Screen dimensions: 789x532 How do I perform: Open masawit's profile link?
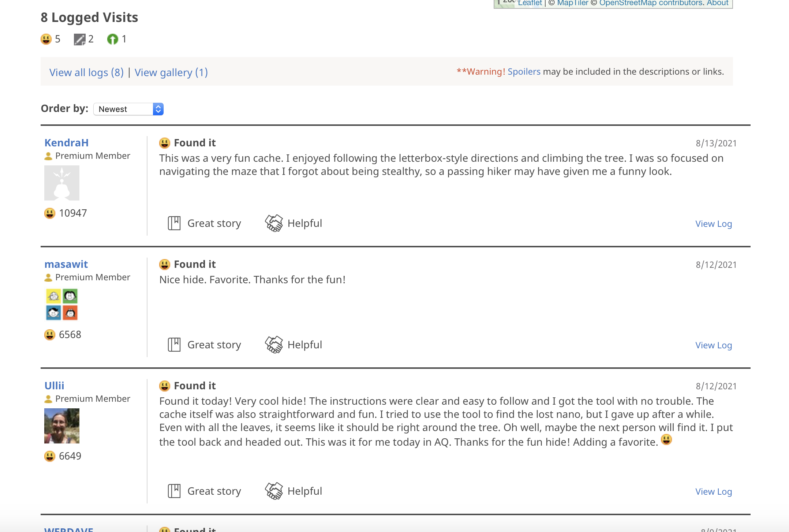66,264
